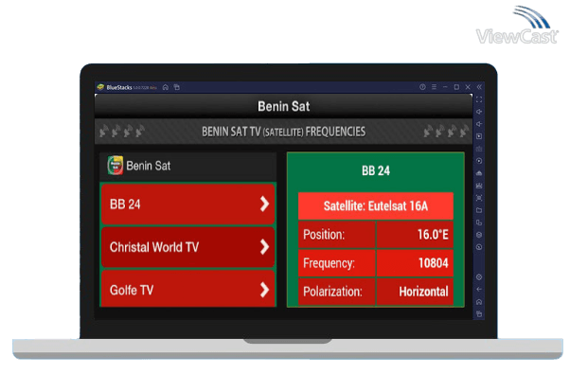
Task: Click the 10804 frequency value
Action: coord(434,263)
